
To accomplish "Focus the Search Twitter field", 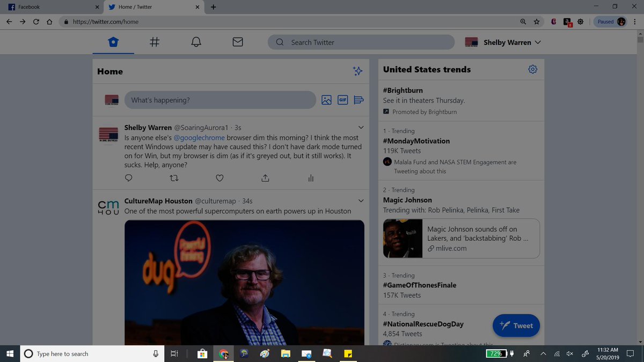I will tap(361, 42).
